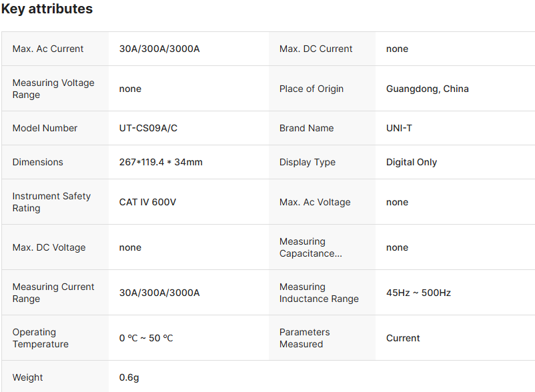The width and height of the screenshot is (535, 392).
Task: Click the Max. Ac Current label
Action: 48,49
